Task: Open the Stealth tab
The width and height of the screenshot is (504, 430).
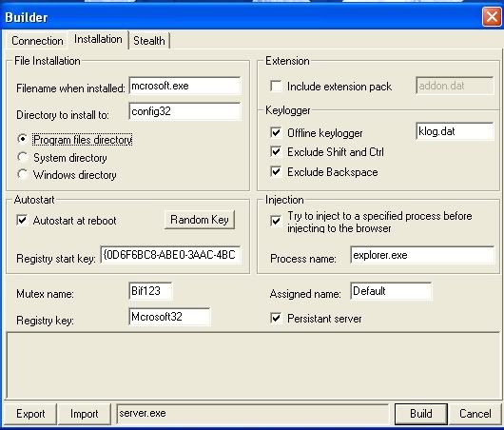Action: (149, 41)
